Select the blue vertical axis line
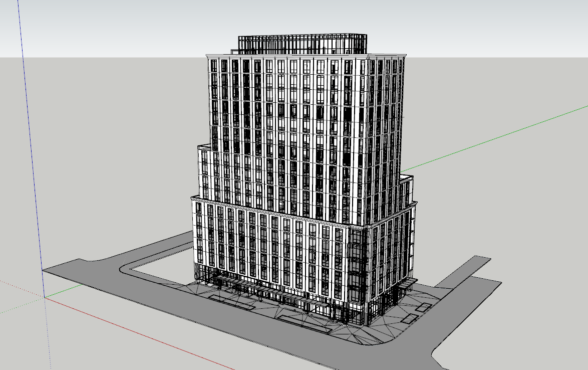 (x=31, y=150)
